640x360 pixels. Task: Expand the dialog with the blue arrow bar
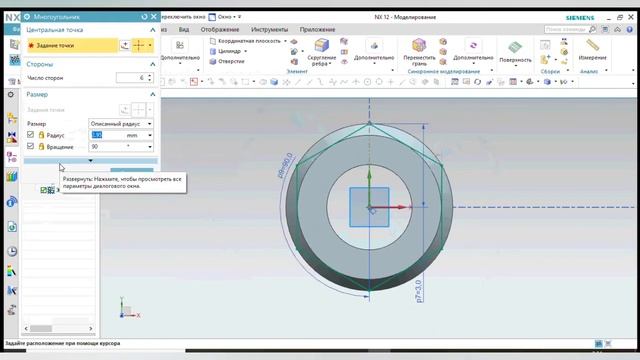(x=90, y=160)
